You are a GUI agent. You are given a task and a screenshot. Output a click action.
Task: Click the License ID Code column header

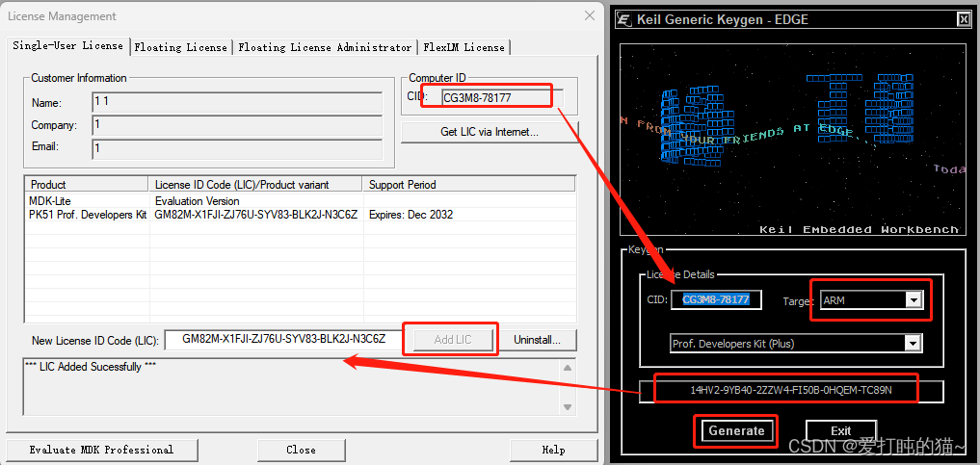coord(255,184)
